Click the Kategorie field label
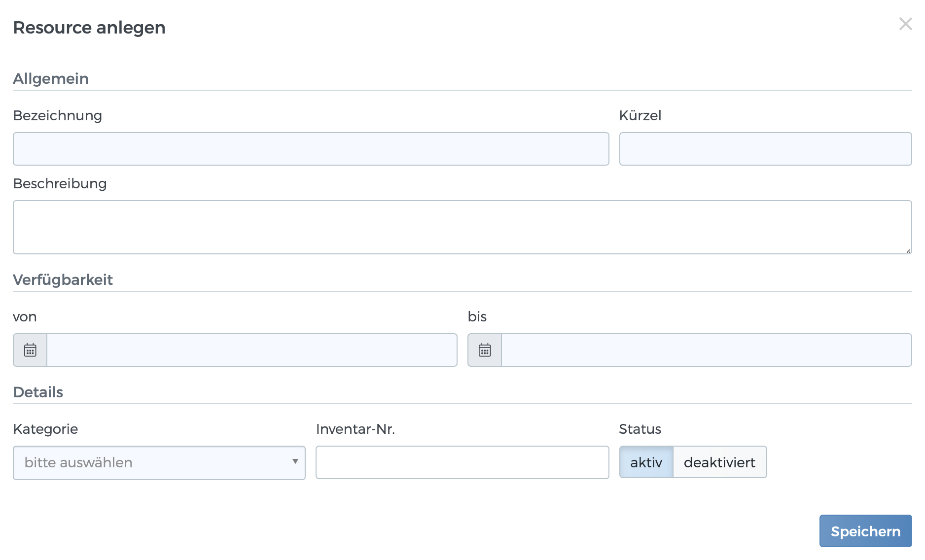This screenshot has width=925, height=560. point(45,429)
